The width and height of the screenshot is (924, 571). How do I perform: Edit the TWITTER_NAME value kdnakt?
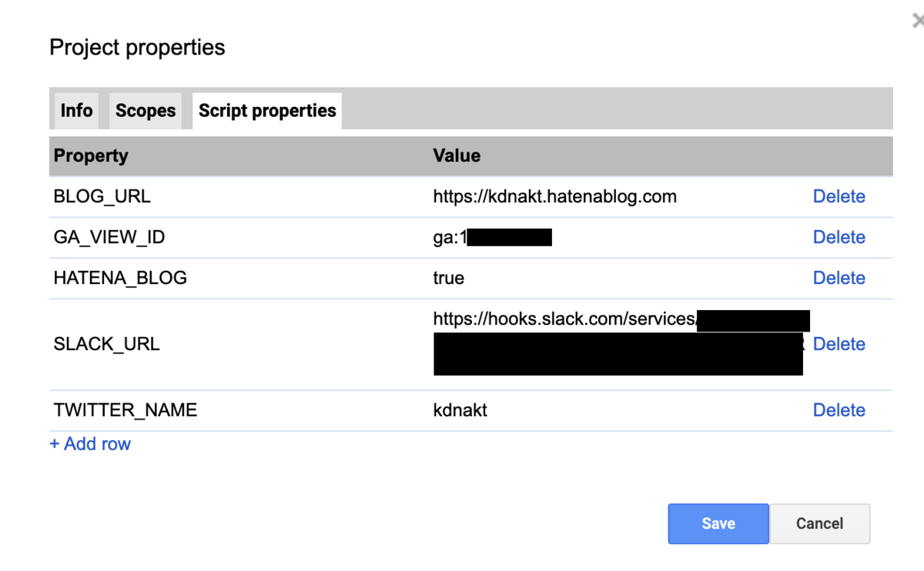pos(460,410)
